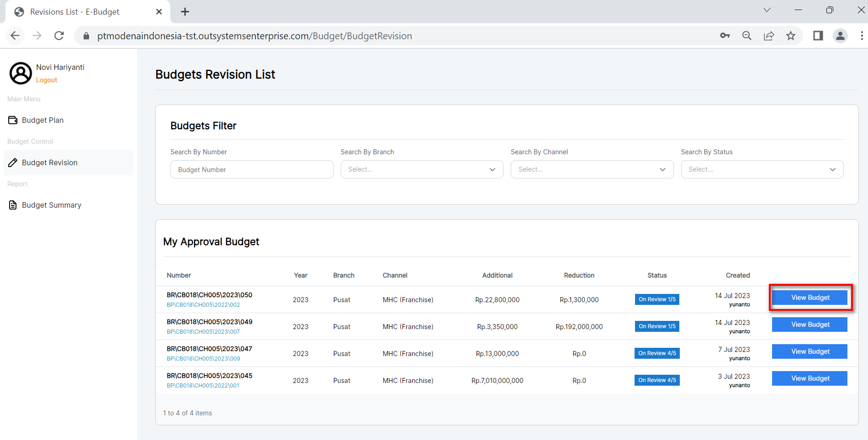868x440 pixels.
Task: Open linked budget plan BP\CB018\CH005\2023\009
Action: click(203, 359)
